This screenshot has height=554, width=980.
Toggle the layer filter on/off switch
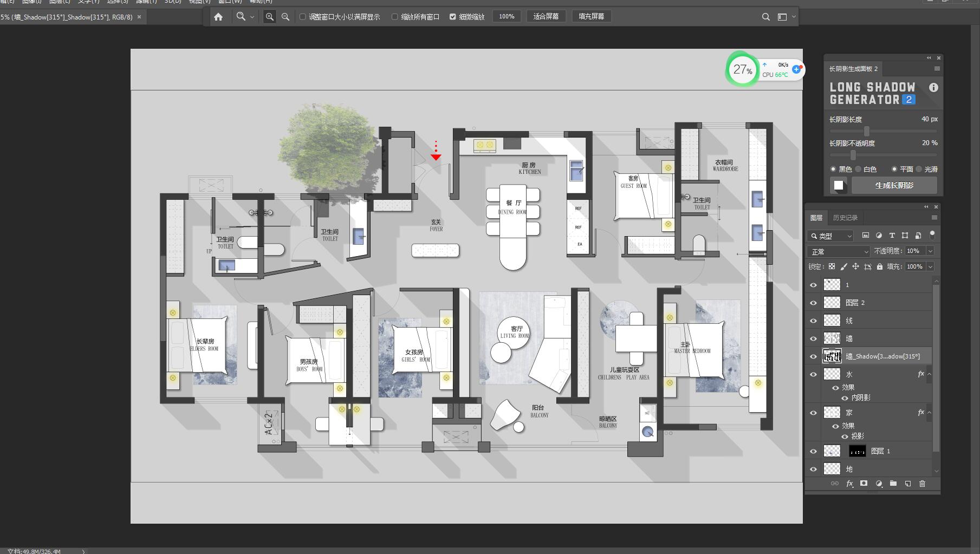(x=932, y=235)
